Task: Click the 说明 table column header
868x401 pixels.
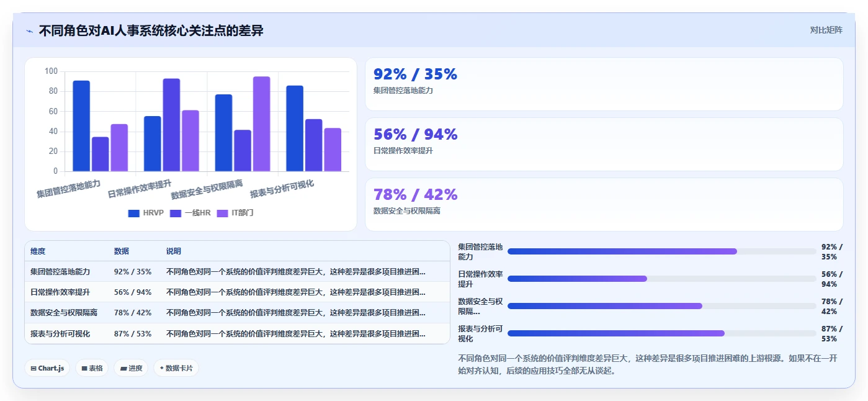Action: click(x=174, y=251)
